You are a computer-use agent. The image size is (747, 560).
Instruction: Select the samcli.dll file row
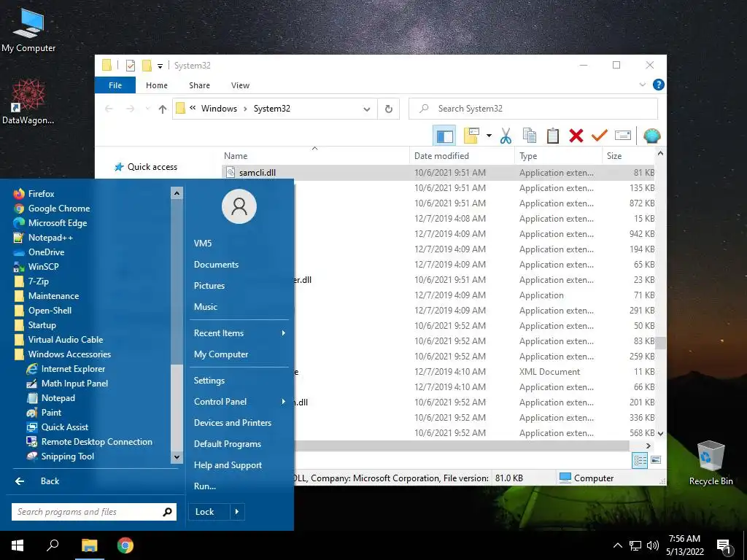[x=438, y=173]
